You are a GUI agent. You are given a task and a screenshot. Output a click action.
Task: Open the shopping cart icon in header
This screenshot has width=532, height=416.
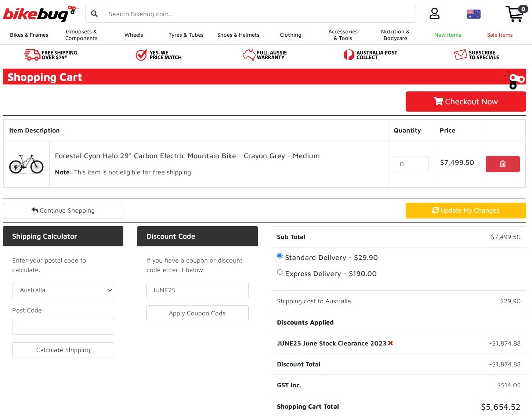click(x=516, y=14)
